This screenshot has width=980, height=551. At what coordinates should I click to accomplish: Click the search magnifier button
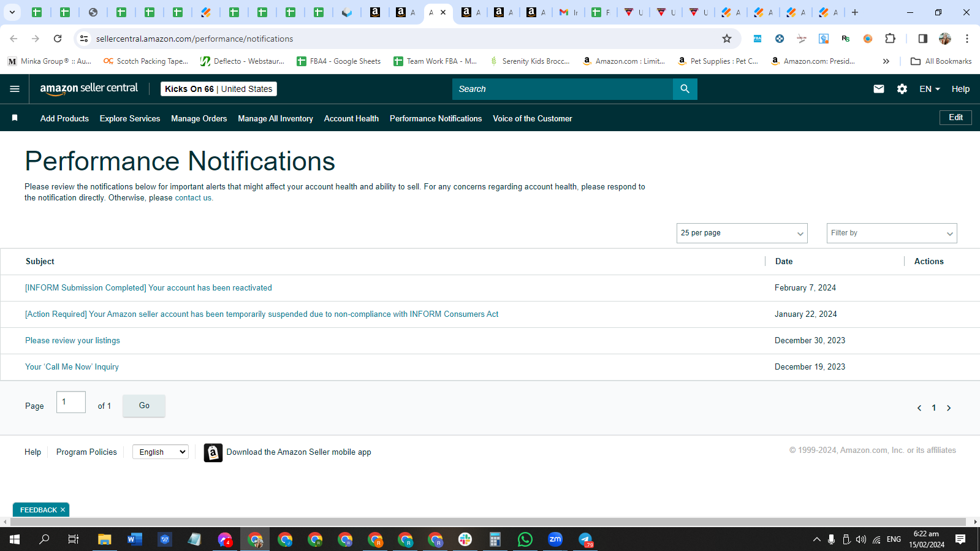coord(685,89)
